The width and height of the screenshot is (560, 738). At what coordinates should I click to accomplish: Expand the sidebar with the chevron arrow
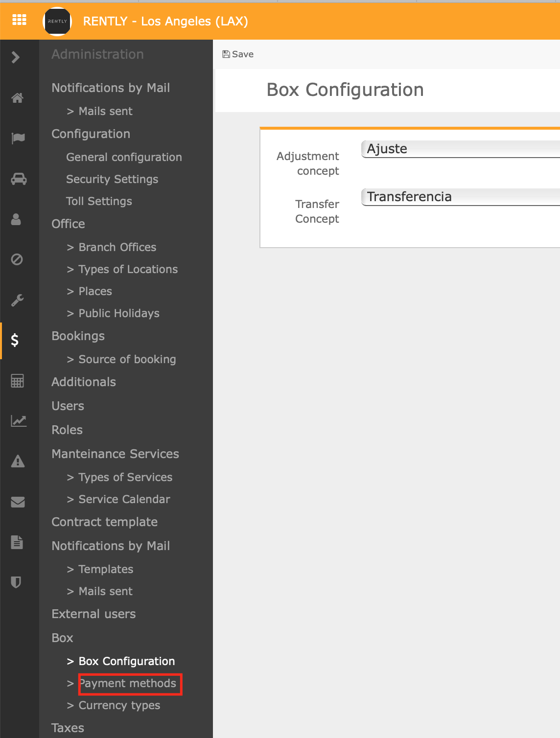point(16,57)
